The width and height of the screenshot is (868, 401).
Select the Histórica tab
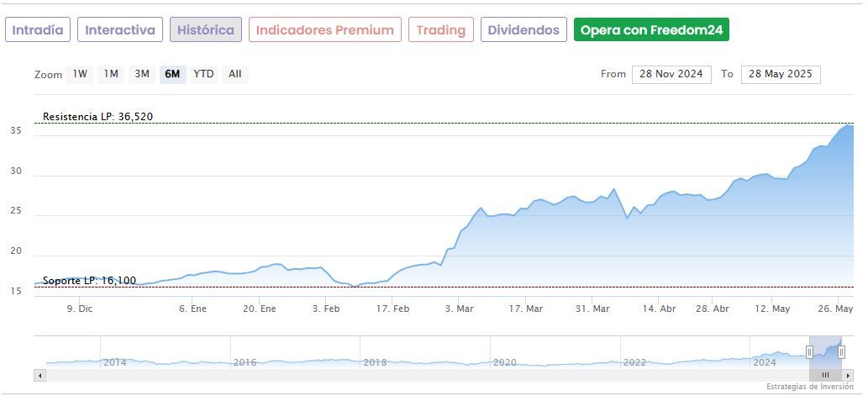206,30
